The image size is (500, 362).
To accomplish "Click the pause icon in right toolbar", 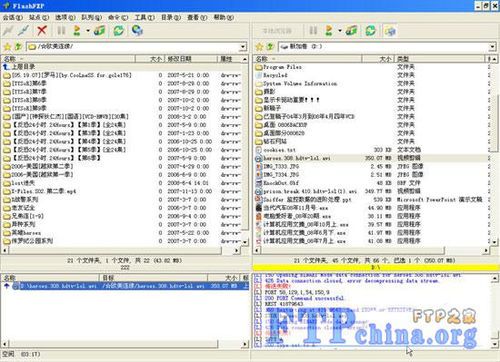I will [x=313, y=31].
